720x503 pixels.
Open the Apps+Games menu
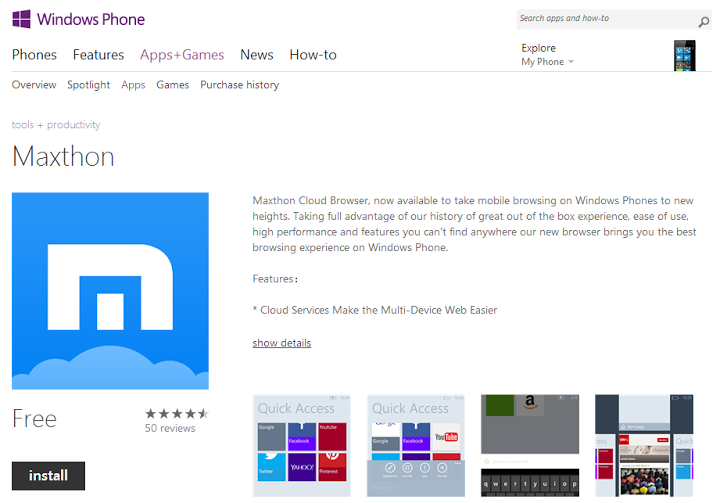coord(182,55)
